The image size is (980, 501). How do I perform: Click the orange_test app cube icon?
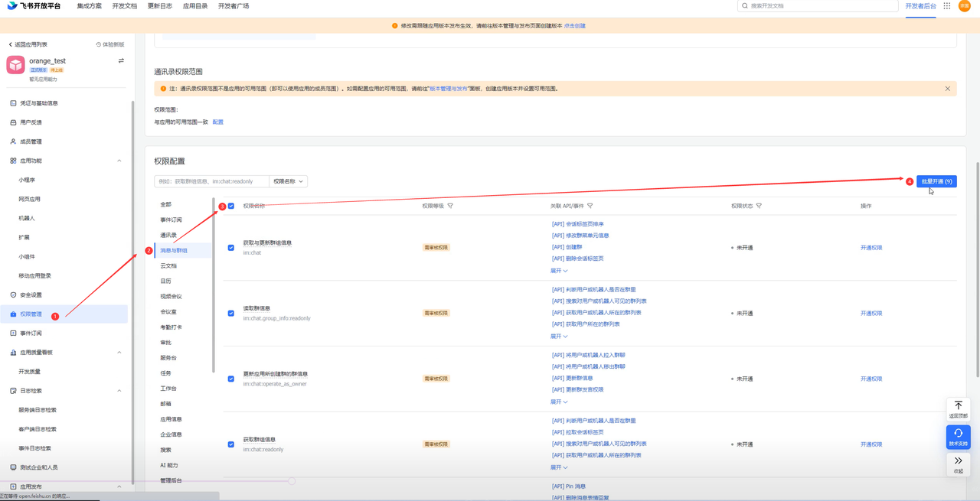pos(15,65)
